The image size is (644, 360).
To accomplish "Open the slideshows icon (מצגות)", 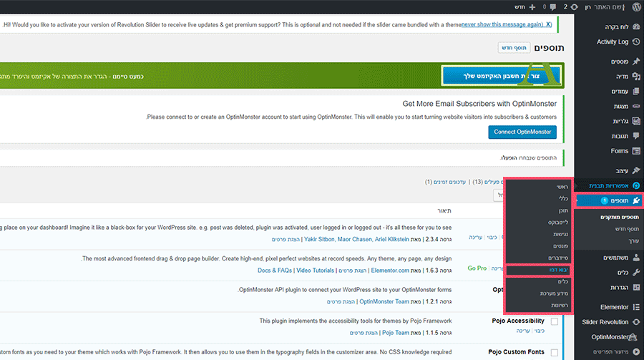I will pyautogui.click(x=636, y=106).
